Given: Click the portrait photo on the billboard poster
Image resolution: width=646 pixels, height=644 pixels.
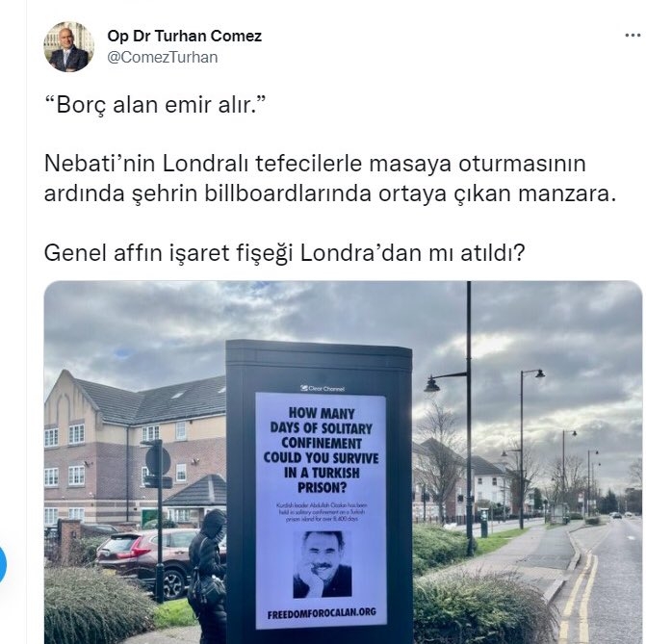Looking at the screenshot, I should pyautogui.click(x=323, y=564).
